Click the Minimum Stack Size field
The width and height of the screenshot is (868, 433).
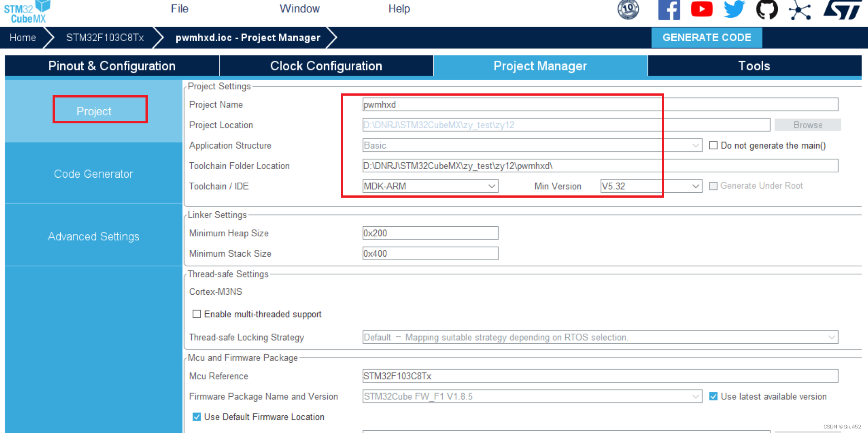click(x=430, y=253)
